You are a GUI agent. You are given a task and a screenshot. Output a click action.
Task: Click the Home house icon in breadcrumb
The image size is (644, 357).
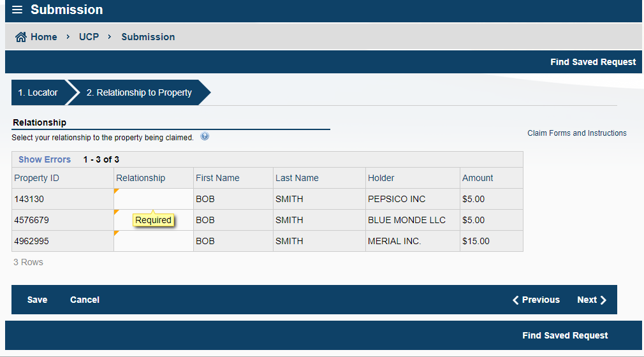(21, 37)
